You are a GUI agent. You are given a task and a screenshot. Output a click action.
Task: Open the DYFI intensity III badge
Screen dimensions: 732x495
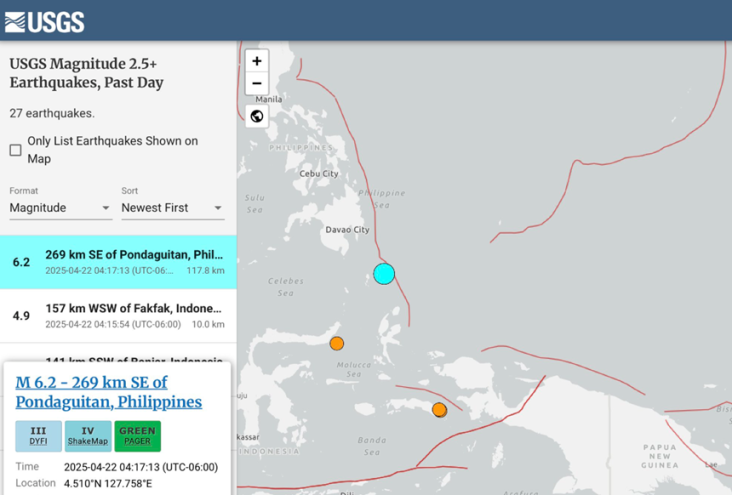pyautogui.click(x=38, y=436)
